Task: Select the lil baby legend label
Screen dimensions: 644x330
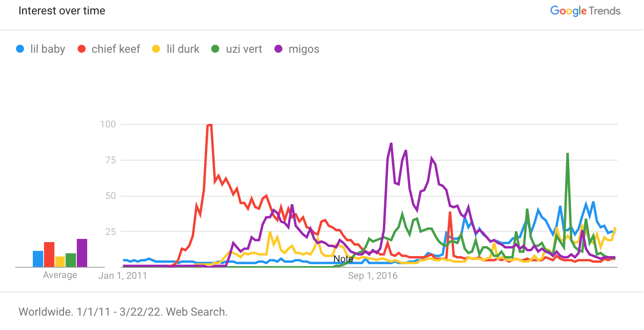Action: pos(48,49)
